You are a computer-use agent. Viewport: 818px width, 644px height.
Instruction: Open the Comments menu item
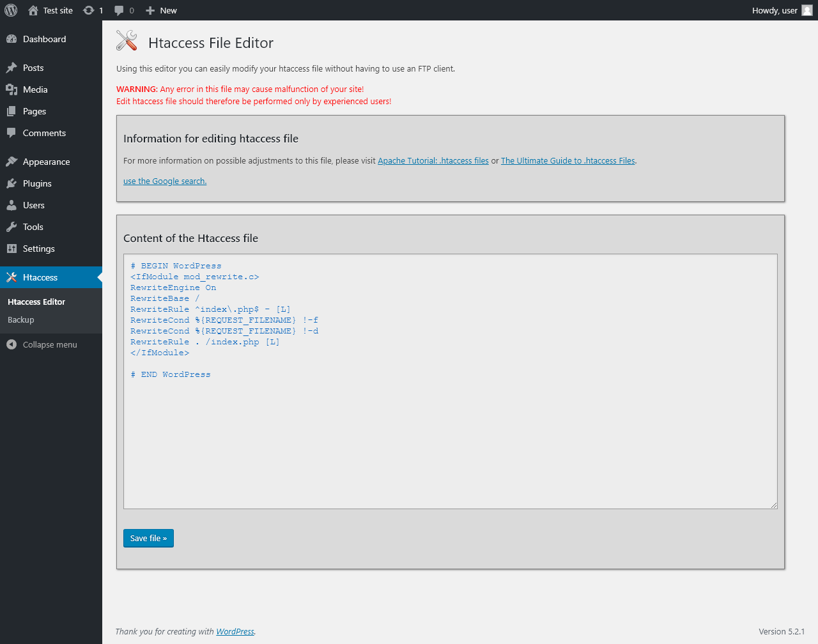pos(51,133)
